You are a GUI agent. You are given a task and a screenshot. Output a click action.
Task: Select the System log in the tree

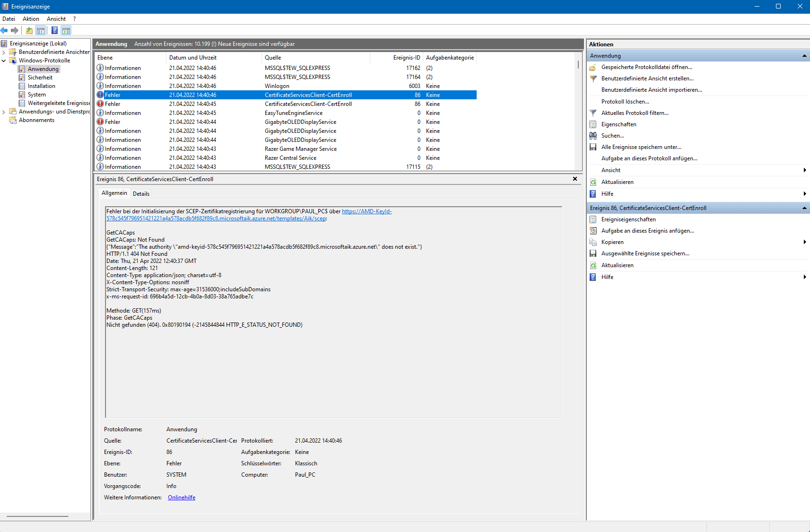[36, 95]
